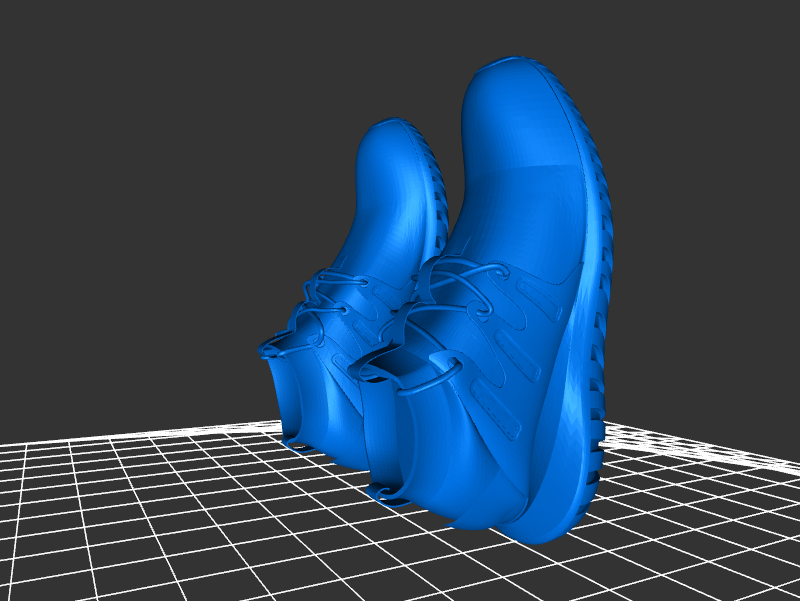This screenshot has width=800, height=601.
Task: Click the heel base of the back shoe
Action: click(300, 438)
